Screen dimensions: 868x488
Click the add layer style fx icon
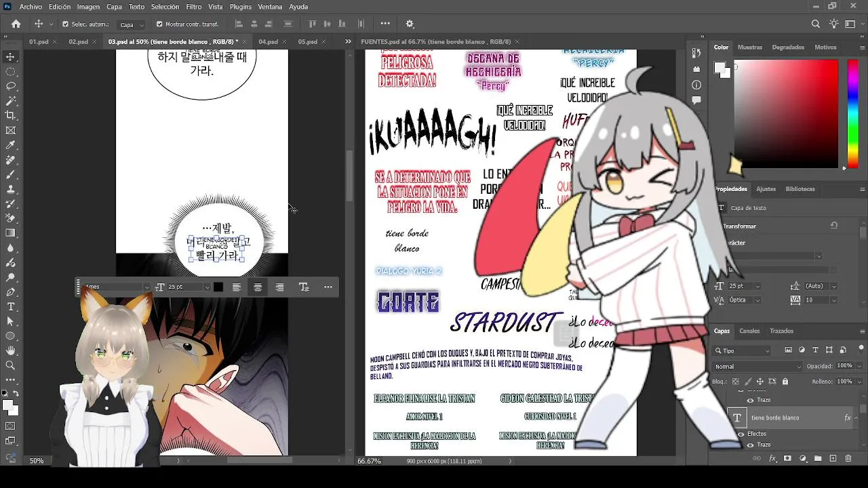pyautogui.click(x=772, y=459)
